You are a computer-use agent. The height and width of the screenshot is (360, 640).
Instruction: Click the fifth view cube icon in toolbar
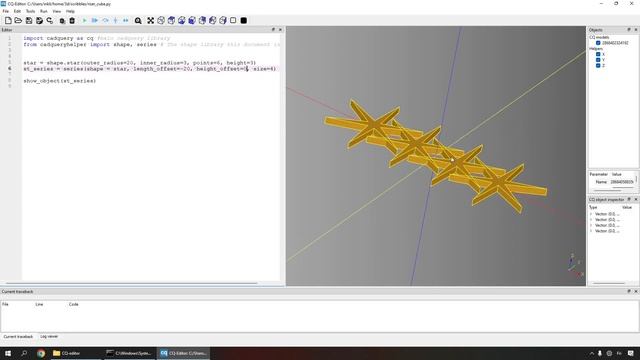(x=202, y=20)
